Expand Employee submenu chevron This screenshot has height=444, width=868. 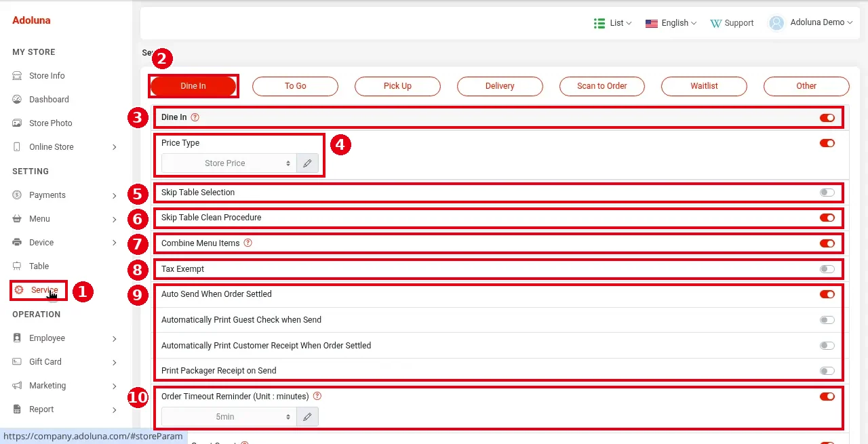pos(115,338)
